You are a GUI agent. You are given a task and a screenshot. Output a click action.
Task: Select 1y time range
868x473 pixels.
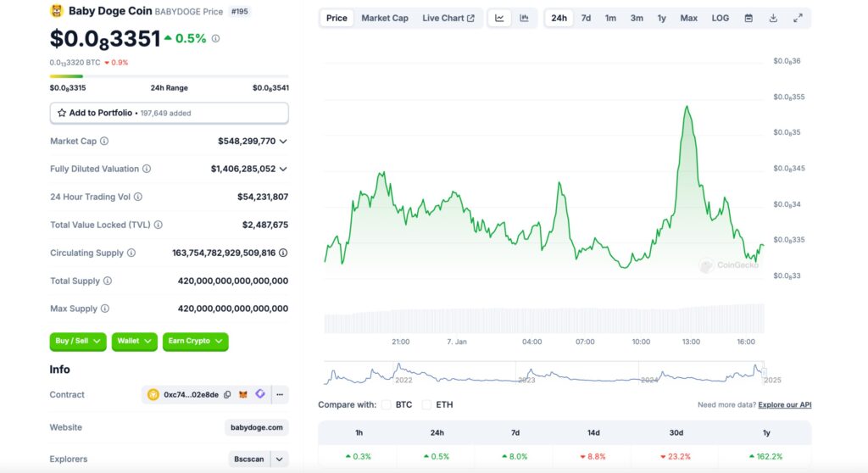[661, 19]
